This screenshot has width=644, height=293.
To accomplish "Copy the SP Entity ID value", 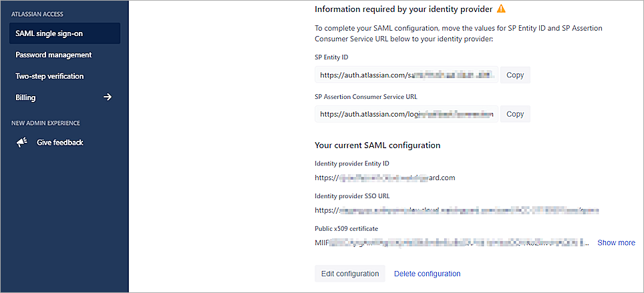I will click(514, 75).
